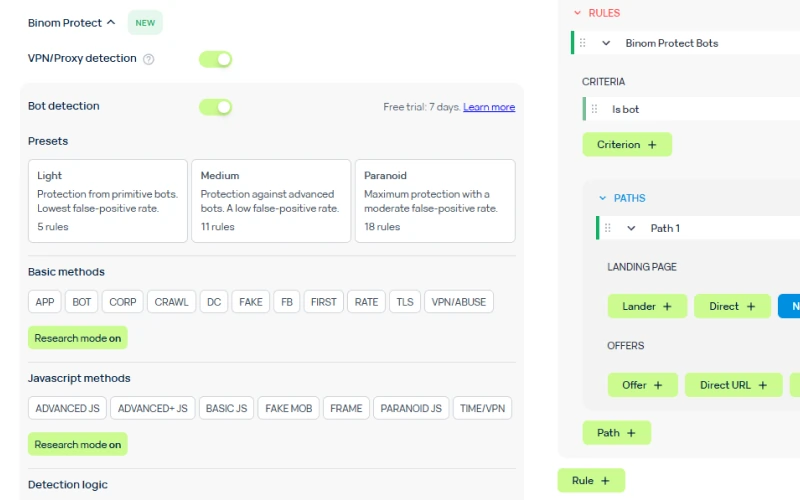Click the Is bot criterion row
The height and width of the screenshot is (500, 800).
691,109
